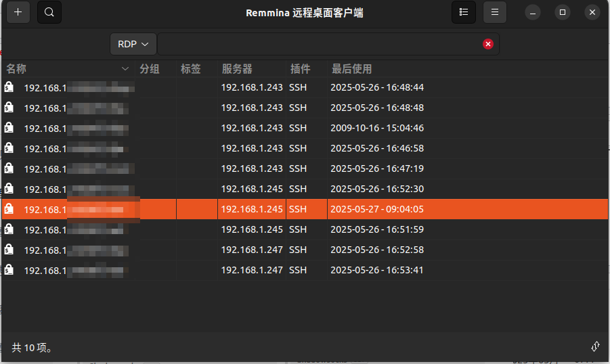Viewport: 610px width, 364px height.
Task: Click SSH icon of row used 16:46:58
Action: 9,147
